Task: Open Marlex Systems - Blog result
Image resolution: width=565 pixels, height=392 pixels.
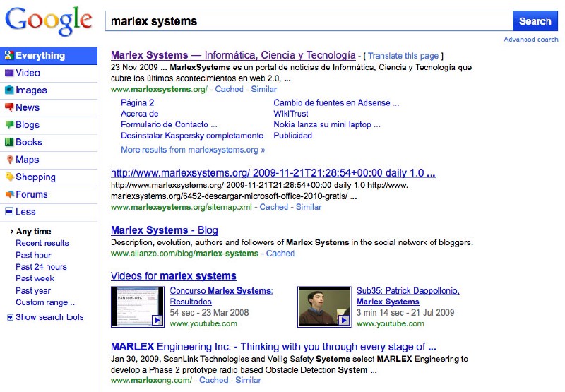Action: [x=165, y=230]
